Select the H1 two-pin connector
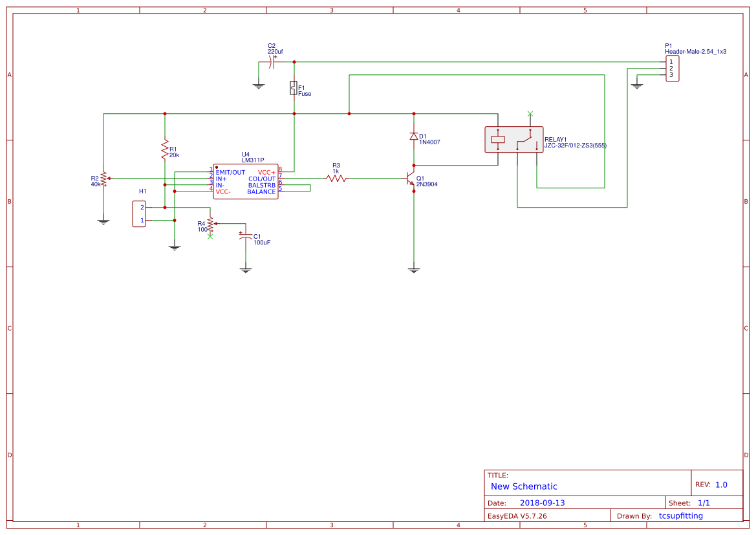The width and height of the screenshot is (756, 535). pos(140,213)
